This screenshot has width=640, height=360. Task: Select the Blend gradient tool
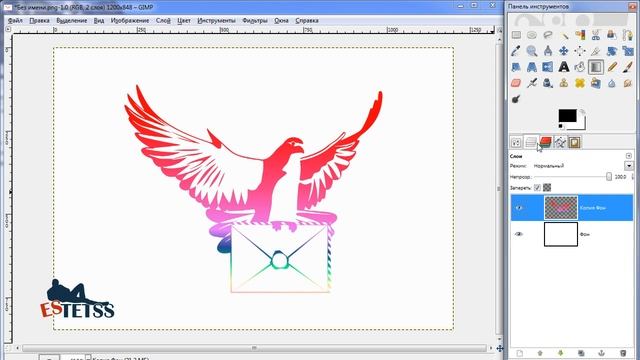pyautogui.click(x=596, y=67)
